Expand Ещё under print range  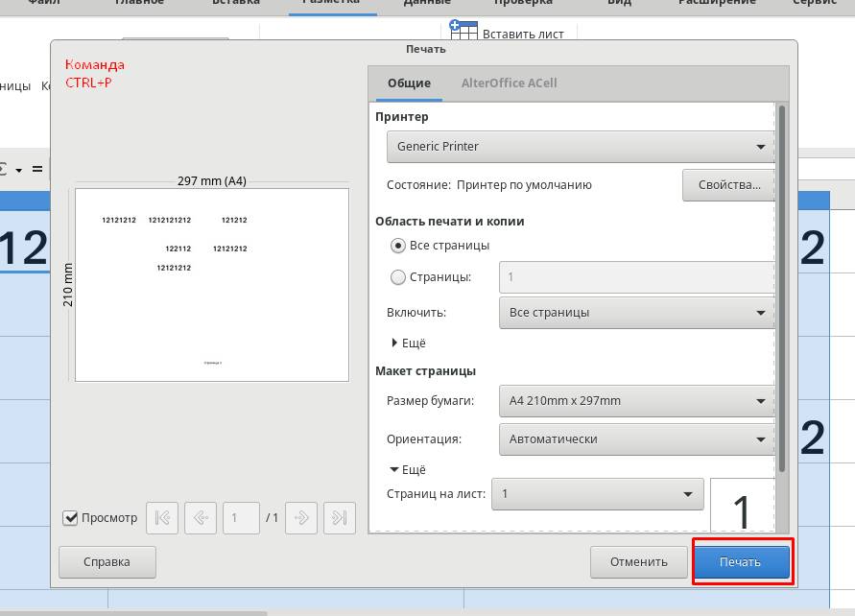(x=408, y=343)
